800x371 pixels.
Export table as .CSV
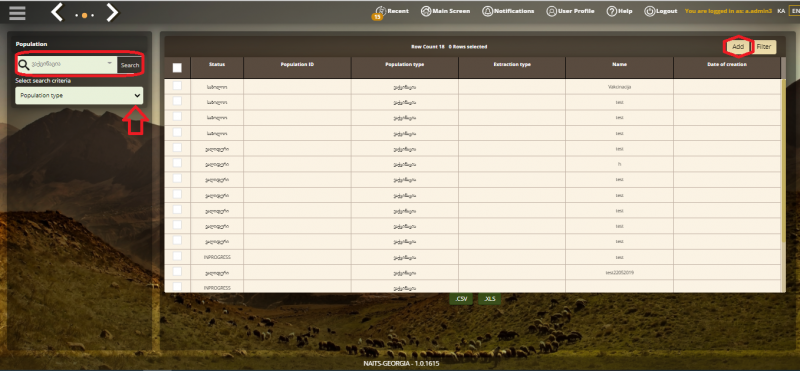(461, 299)
